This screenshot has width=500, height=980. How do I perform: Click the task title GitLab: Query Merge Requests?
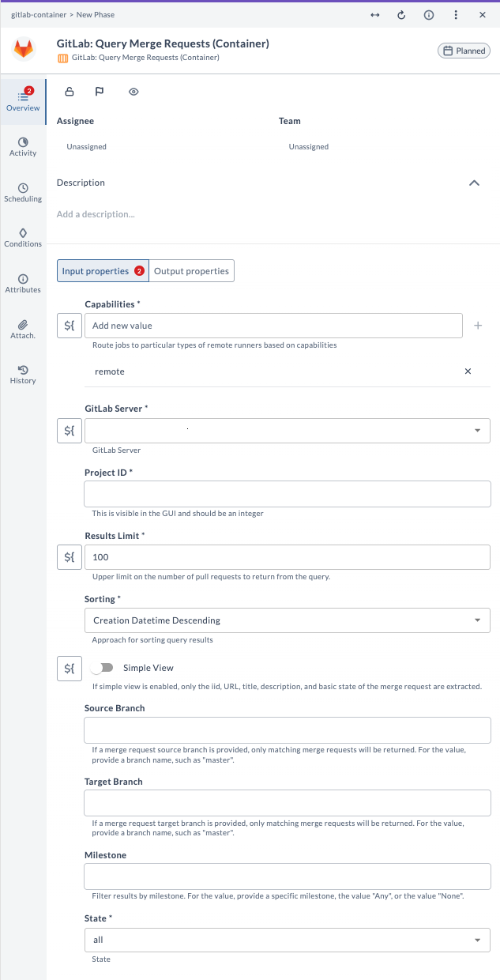163,44
